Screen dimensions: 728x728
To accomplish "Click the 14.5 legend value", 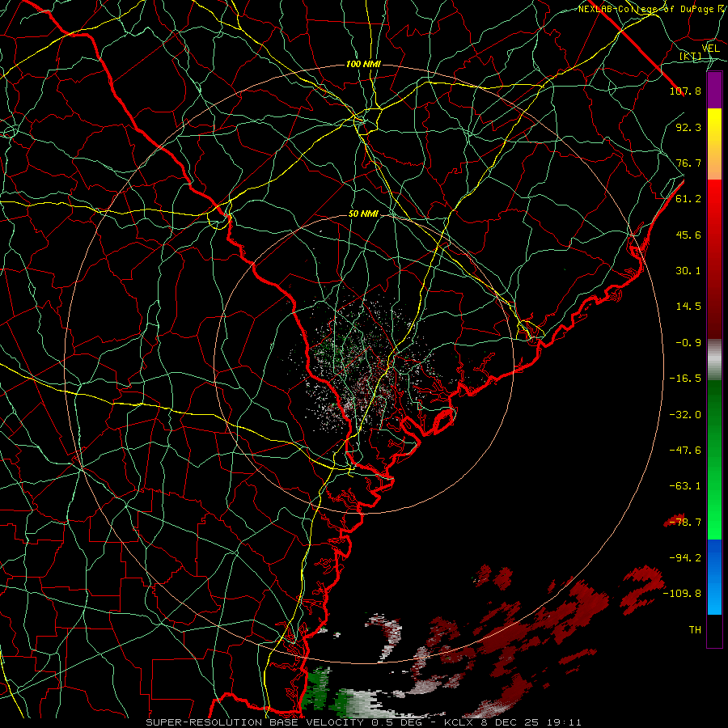I will click(x=688, y=307).
